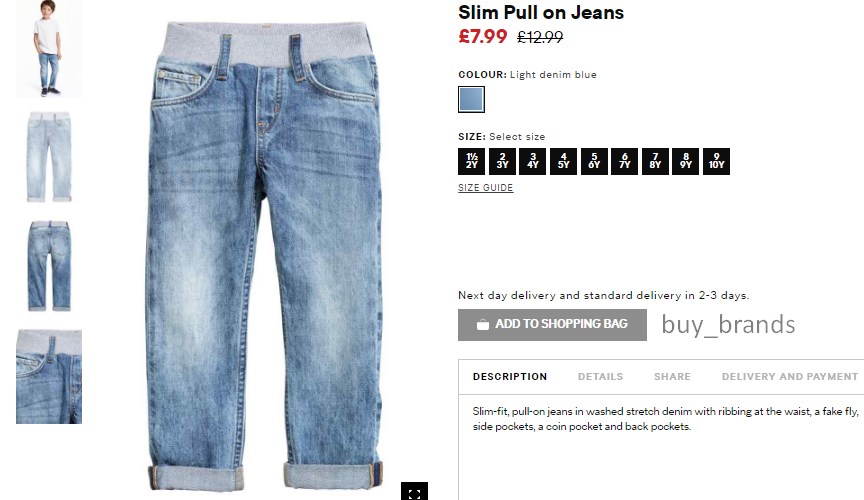The height and width of the screenshot is (500, 864).
Task: Select size 9-10Y box
Action: coord(716,162)
